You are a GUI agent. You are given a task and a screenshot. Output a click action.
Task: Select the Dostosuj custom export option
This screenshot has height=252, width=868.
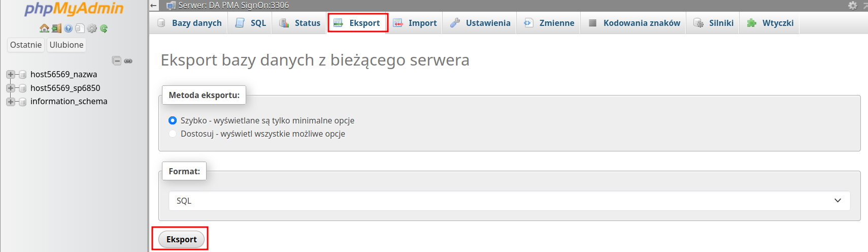(x=173, y=134)
